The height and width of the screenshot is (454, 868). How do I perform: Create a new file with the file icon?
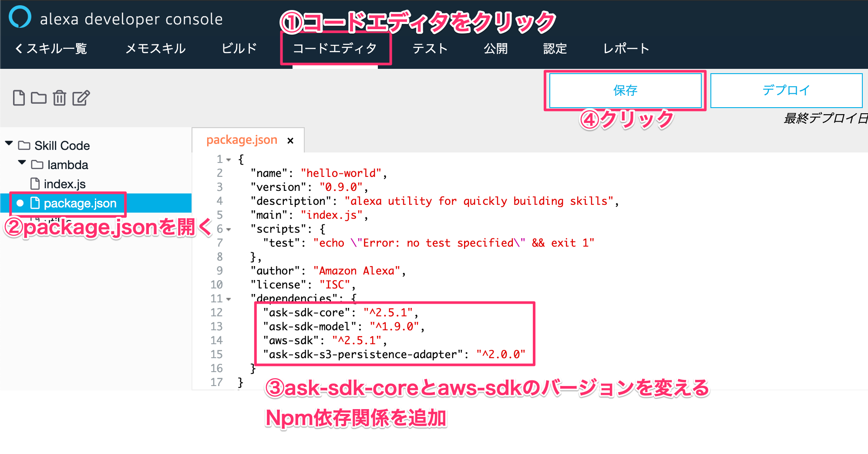(x=19, y=98)
